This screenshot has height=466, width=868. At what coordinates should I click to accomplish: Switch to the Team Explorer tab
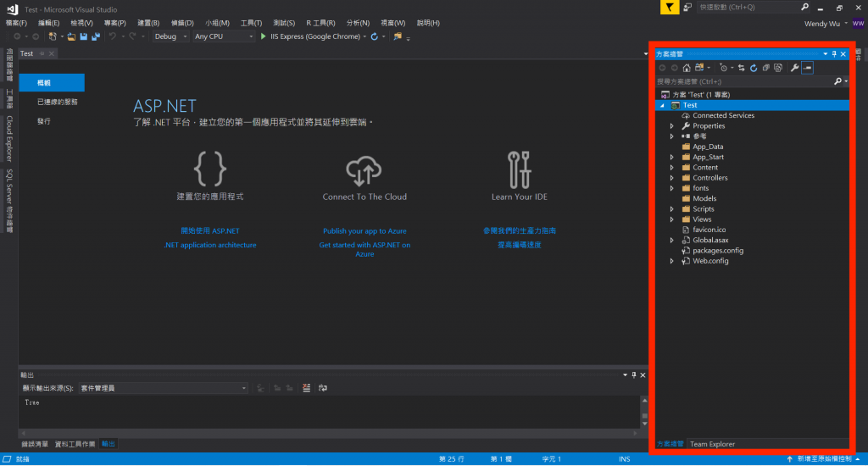712,444
